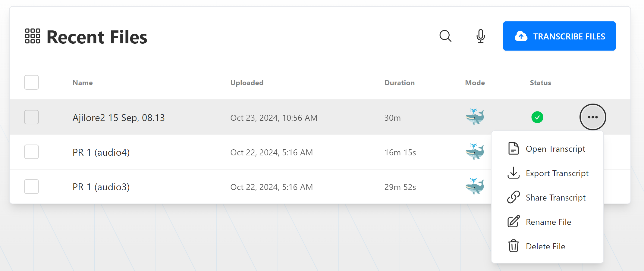Click the grid icon beside Recent Files
This screenshot has height=271, width=644.
coord(33,36)
